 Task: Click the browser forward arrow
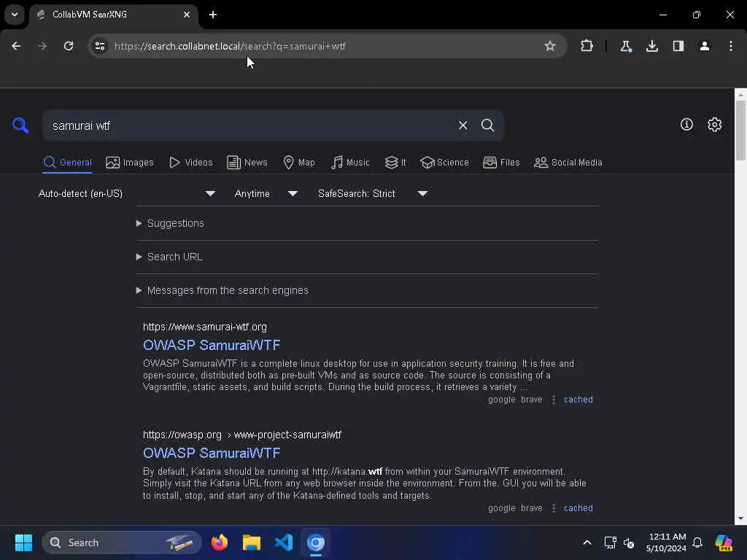42,46
